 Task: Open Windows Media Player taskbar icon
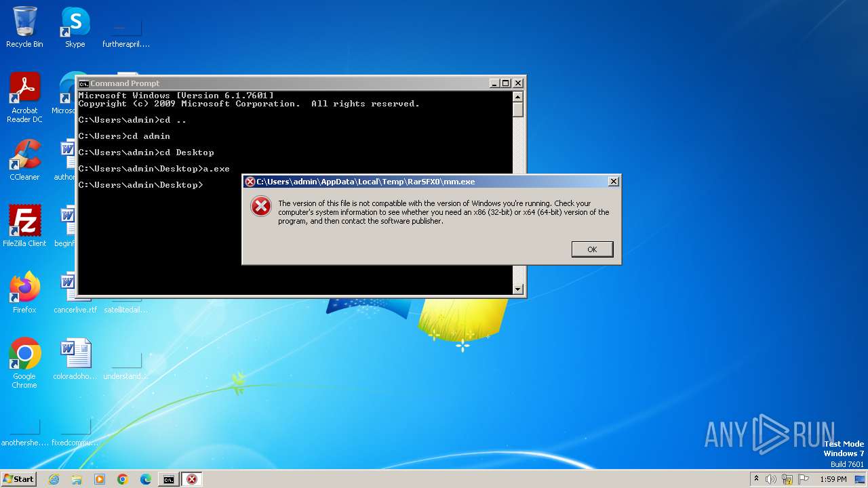click(100, 479)
